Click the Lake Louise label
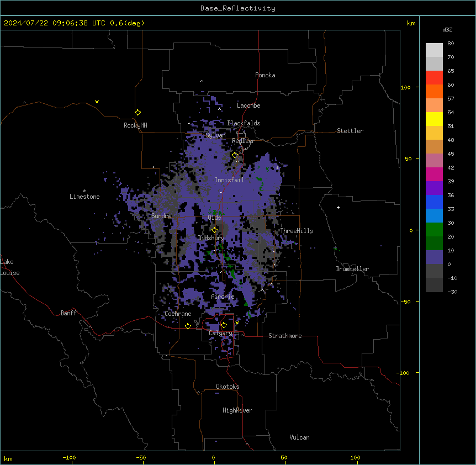The width and height of the screenshot is (476, 465). coord(10,267)
